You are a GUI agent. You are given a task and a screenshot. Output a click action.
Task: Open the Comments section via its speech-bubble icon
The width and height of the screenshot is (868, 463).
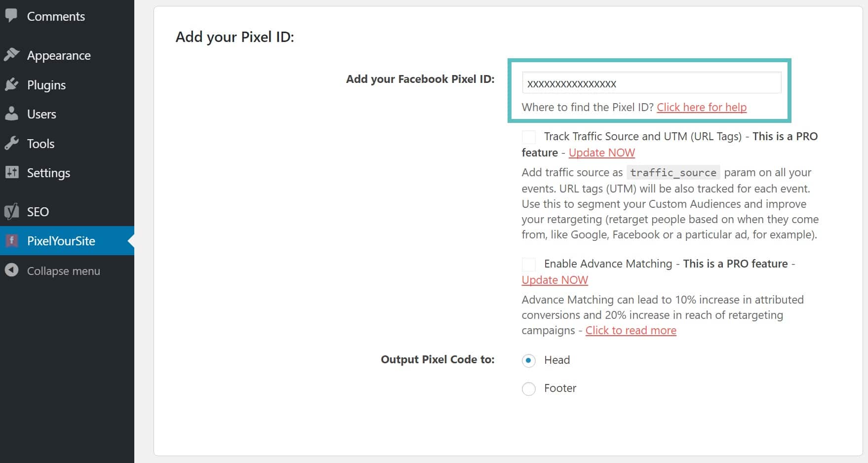pos(12,16)
